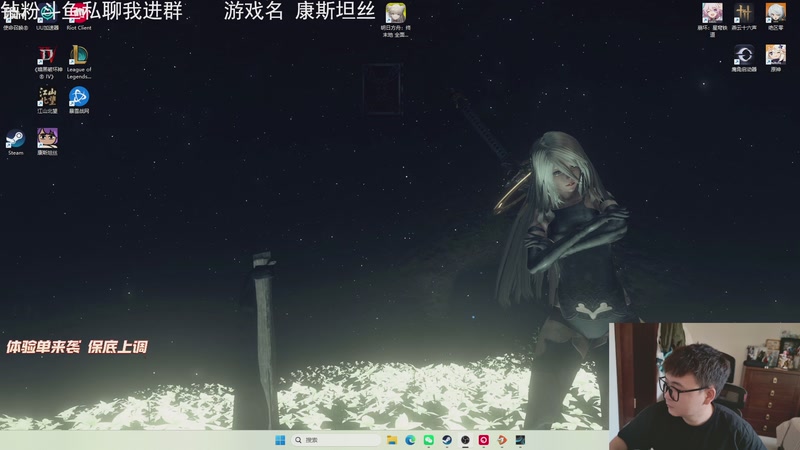The image size is (800, 450).
Task: Launch the Diablo IV desktop shortcut
Action: click(47, 63)
